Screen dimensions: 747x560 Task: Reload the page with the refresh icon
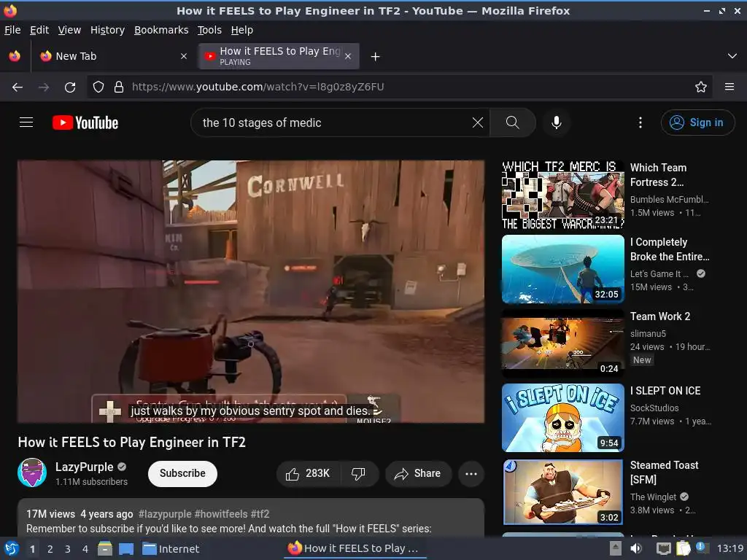tap(70, 87)
